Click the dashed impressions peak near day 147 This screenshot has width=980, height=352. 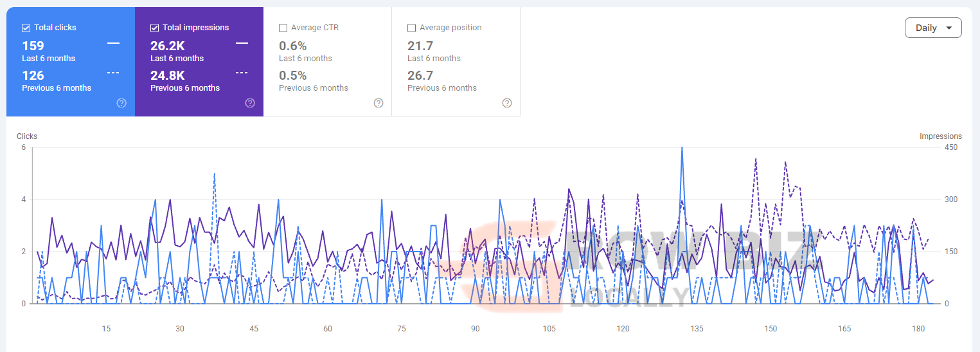point(756,160)
